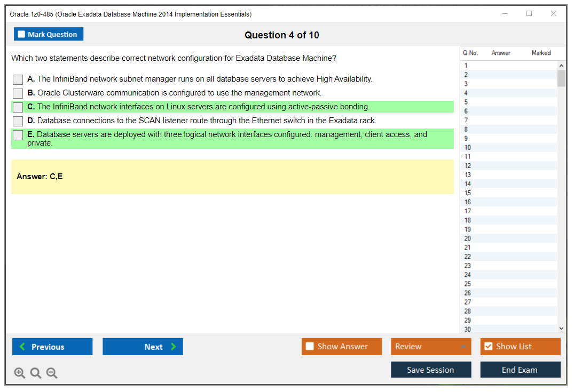
Task: Select option E about three network interfaces
Action: 18,135
